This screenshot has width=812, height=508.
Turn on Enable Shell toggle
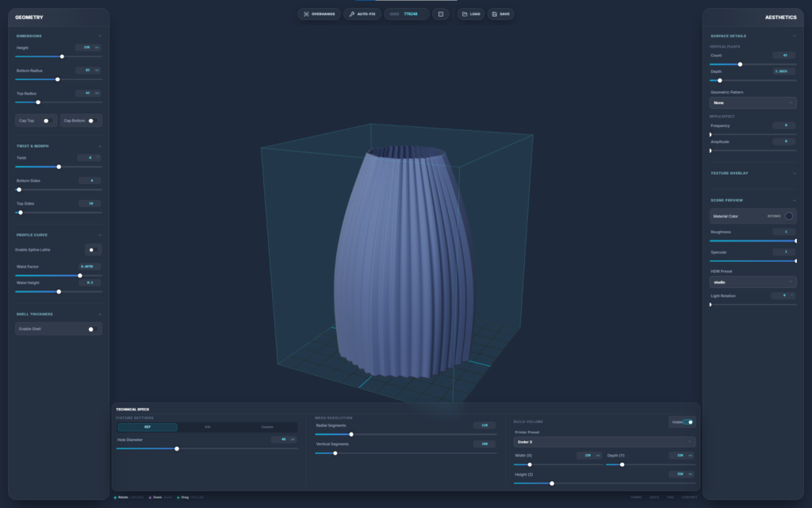pyautogui.click(x=91, y=329)
